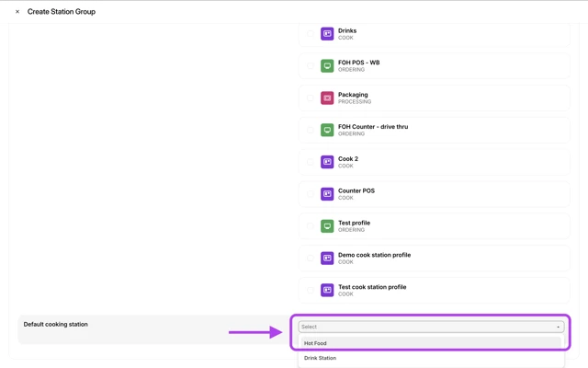
Task: Click the green FOH POS - WB icon
Action: pos(327,66)
